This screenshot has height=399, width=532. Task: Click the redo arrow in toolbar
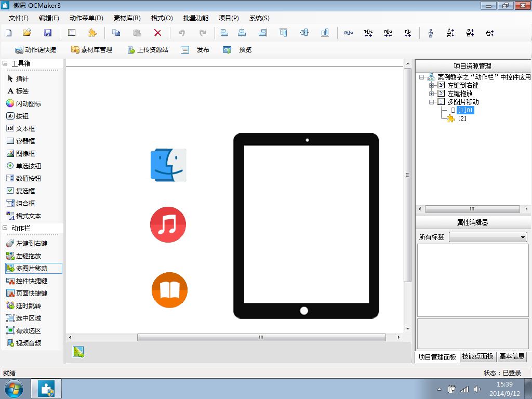click(203, 33)
